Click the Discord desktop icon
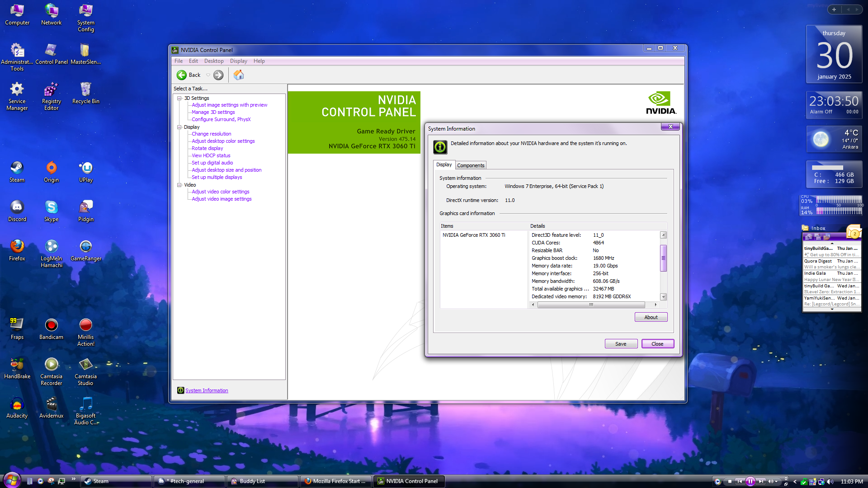The width and height of the screenshot is (868, 488). [17, 211]
